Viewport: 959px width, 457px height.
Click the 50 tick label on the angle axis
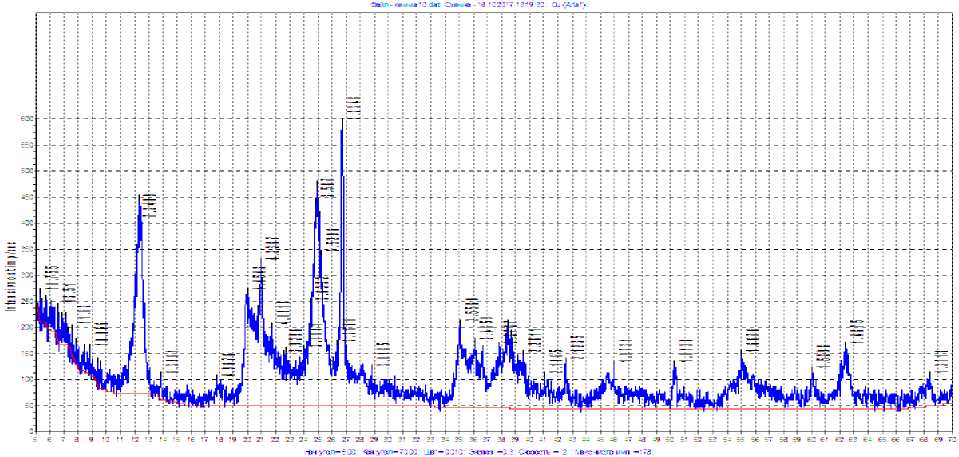pos(670,439)
